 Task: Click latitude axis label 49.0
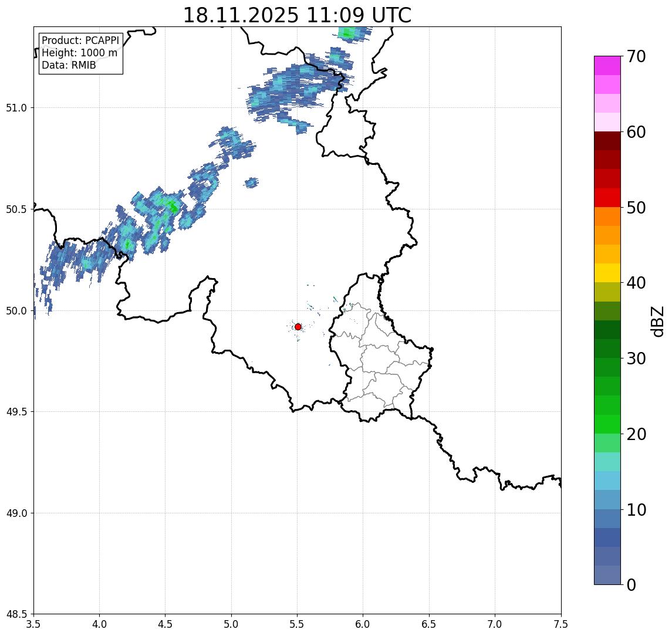[16, 513]
